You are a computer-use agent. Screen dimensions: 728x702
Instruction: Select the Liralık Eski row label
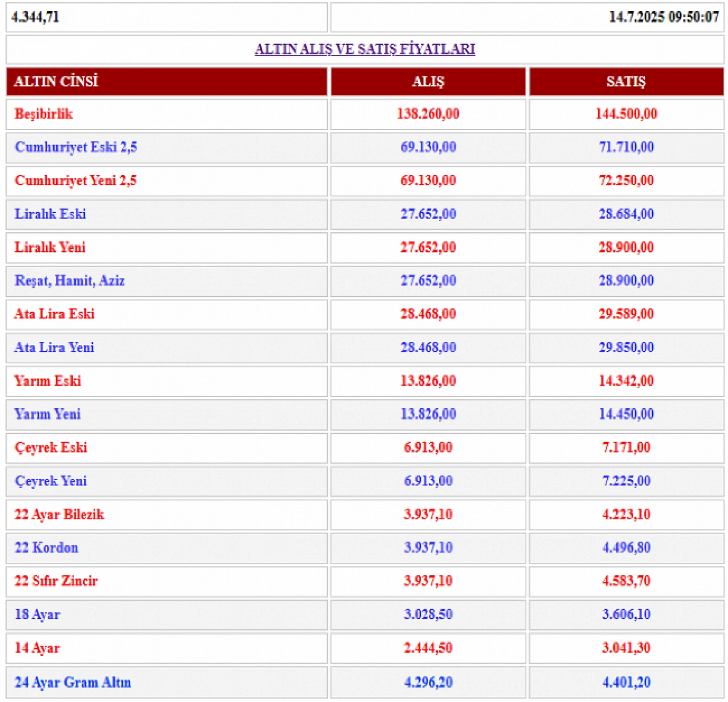[51, 214]
